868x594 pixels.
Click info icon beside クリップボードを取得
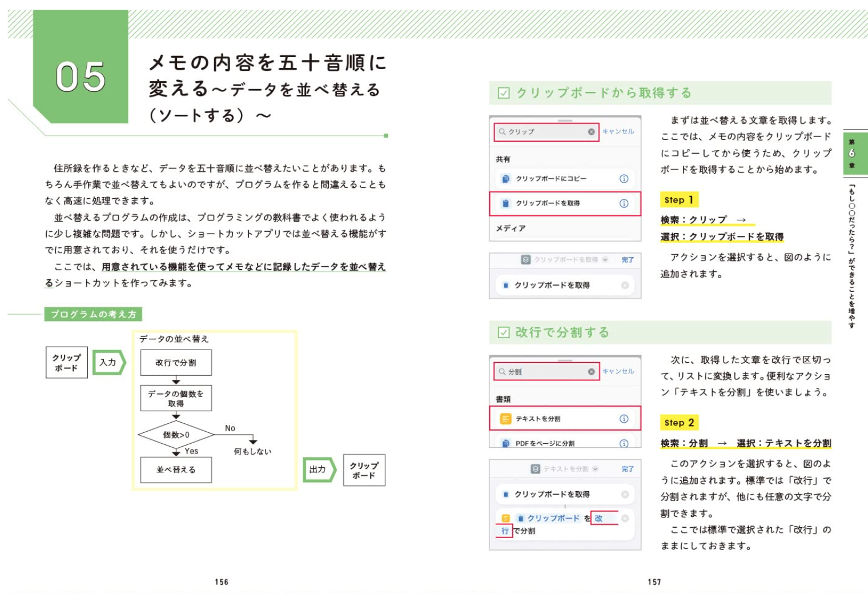point(624,203)
